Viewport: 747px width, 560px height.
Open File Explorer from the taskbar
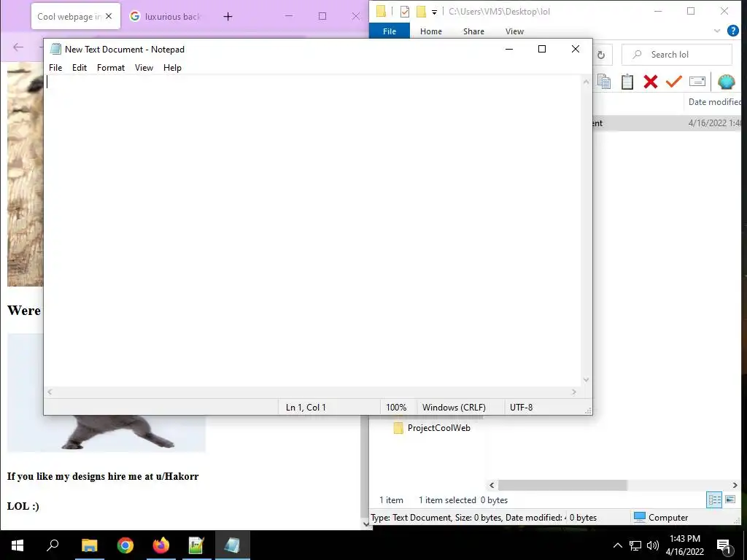(x=89, y=545)
